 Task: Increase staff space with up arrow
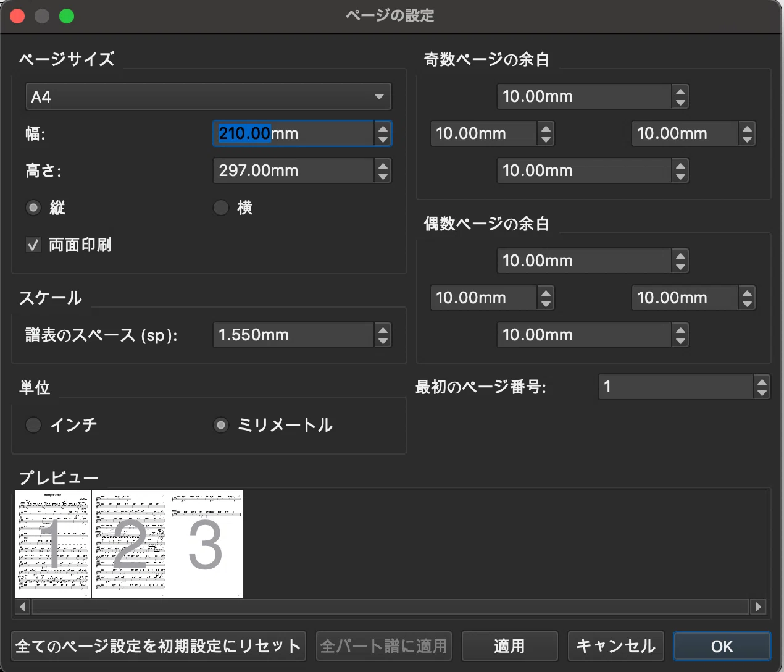[383, 329]
